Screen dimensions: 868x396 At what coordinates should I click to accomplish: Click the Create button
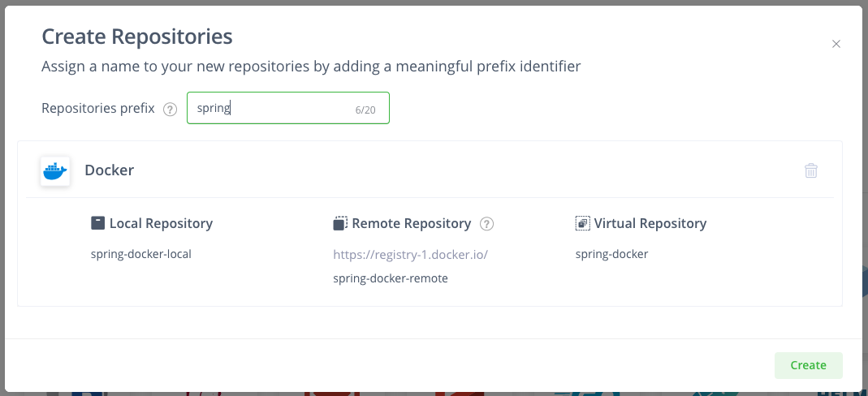coord(808,365)
